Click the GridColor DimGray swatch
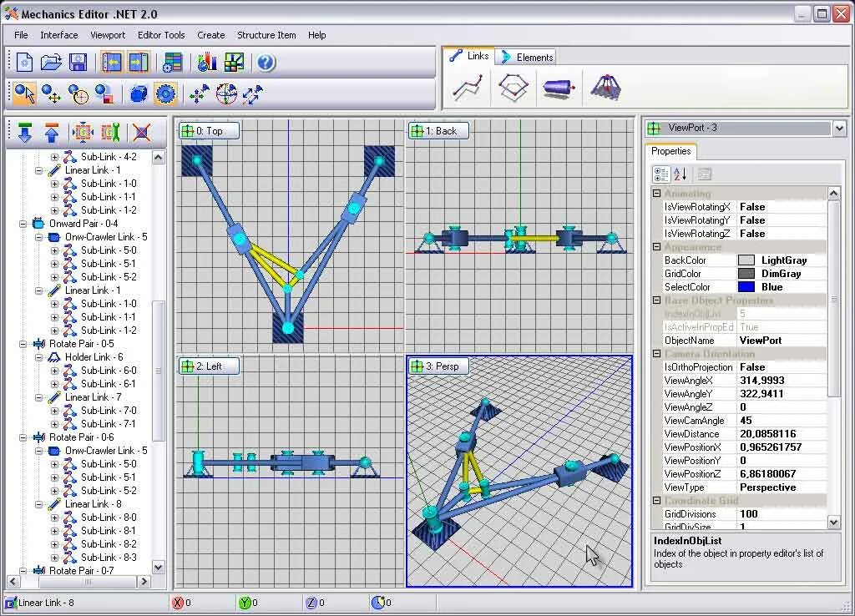The image size is (855, 616). click(746, 274)
